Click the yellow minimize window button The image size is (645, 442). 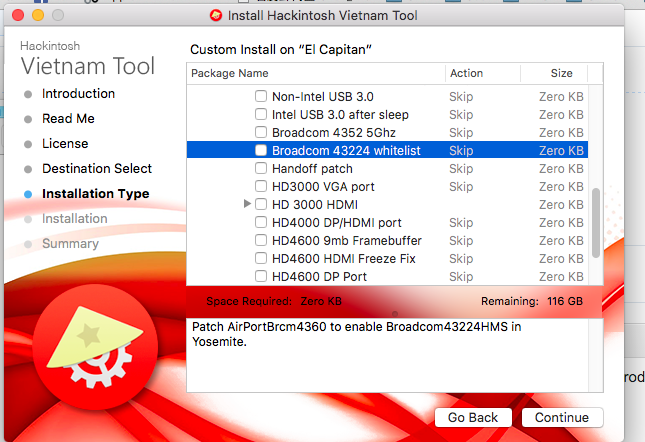pos(39,15)
